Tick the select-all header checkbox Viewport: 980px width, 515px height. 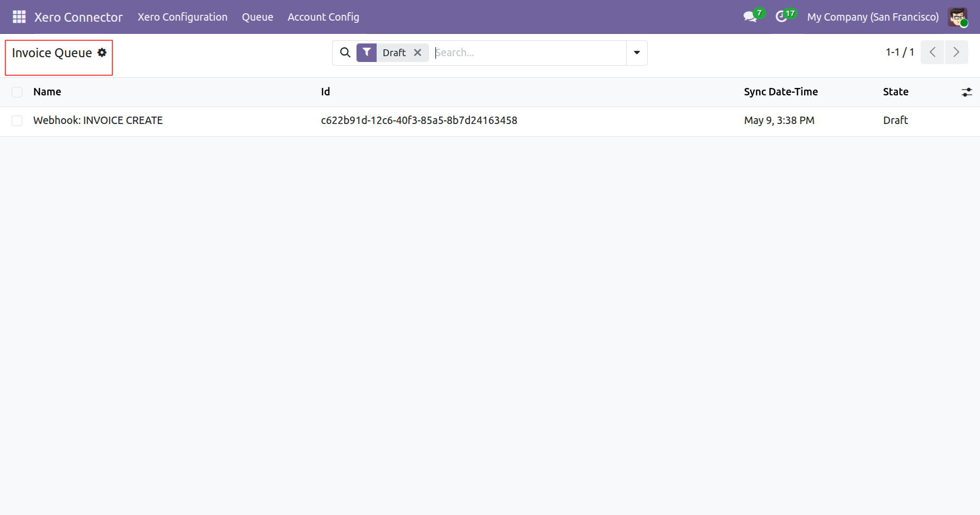click(17, 92)
